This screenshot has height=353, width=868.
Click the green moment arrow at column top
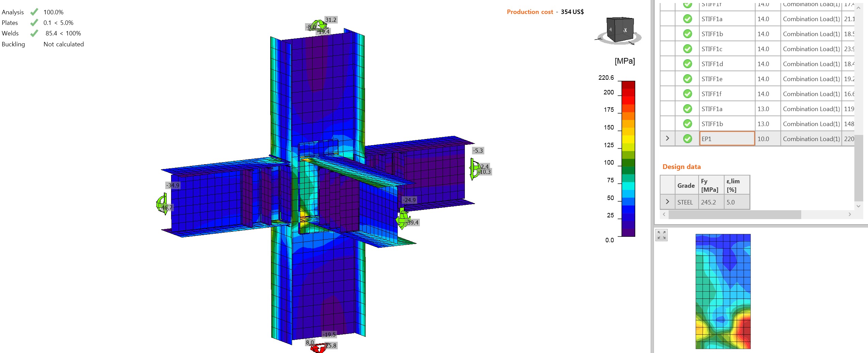click(x=319, y=26)
